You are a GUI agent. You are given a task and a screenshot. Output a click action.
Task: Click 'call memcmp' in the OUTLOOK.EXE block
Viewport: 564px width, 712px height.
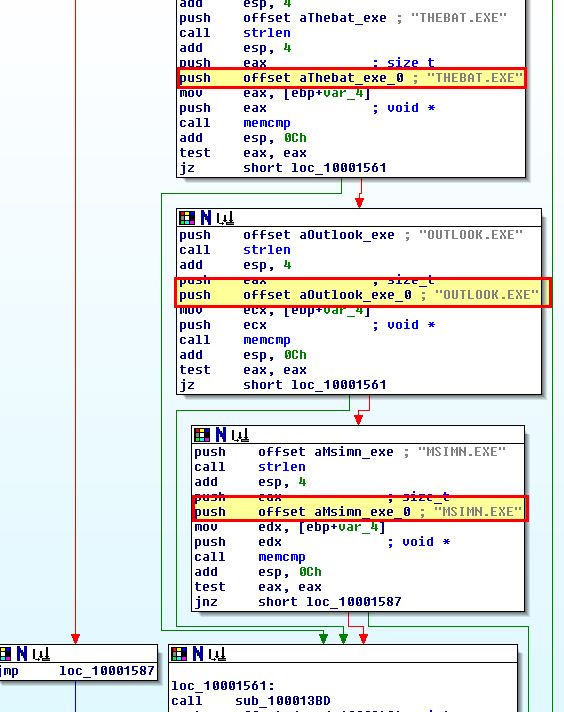[235, 340]
